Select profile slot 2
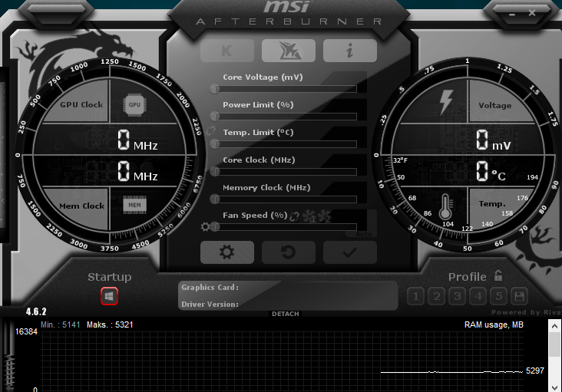This screenshot has width=562, height=392. [x=437, y=296]
